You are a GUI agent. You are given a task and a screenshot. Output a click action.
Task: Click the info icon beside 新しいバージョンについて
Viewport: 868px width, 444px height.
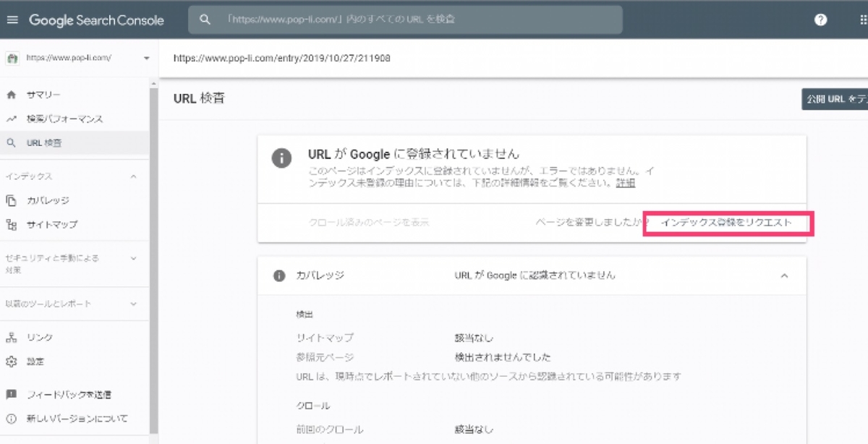(11, 418)
